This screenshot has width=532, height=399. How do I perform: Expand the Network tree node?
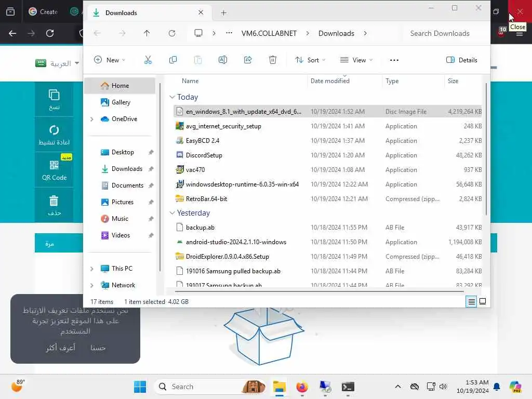(x=91, y=285)
